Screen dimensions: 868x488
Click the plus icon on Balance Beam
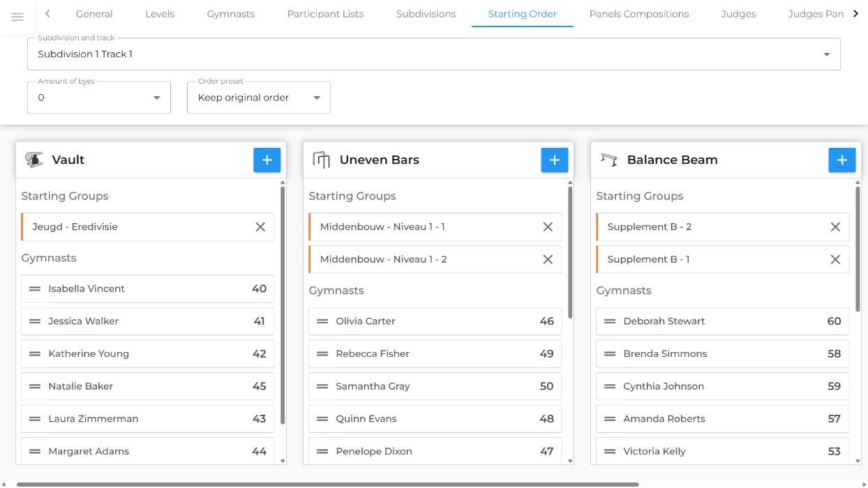click(x=841, y=160)
